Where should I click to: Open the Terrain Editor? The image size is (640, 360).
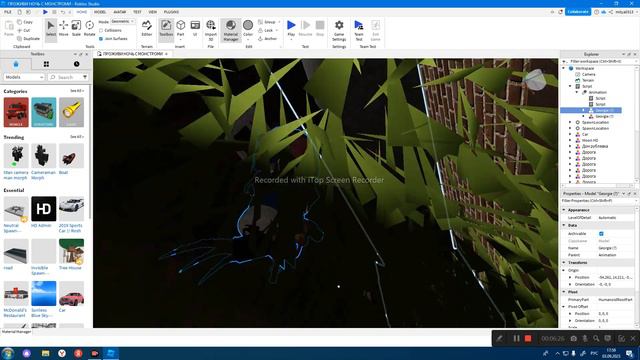pos(147,29)
